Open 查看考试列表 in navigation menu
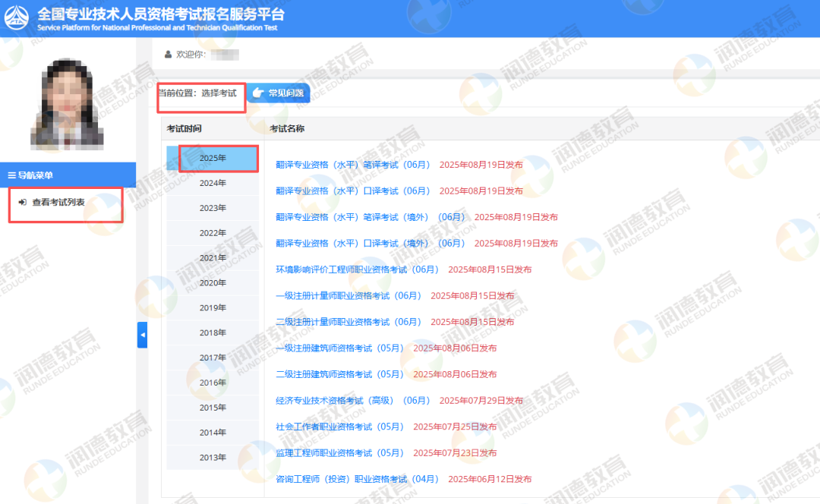 58,202
